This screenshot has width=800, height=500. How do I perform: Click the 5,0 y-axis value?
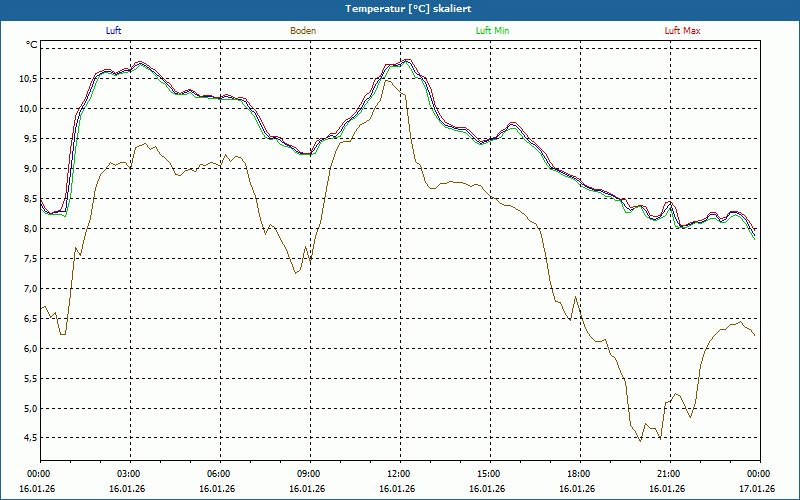pos(31,409)
